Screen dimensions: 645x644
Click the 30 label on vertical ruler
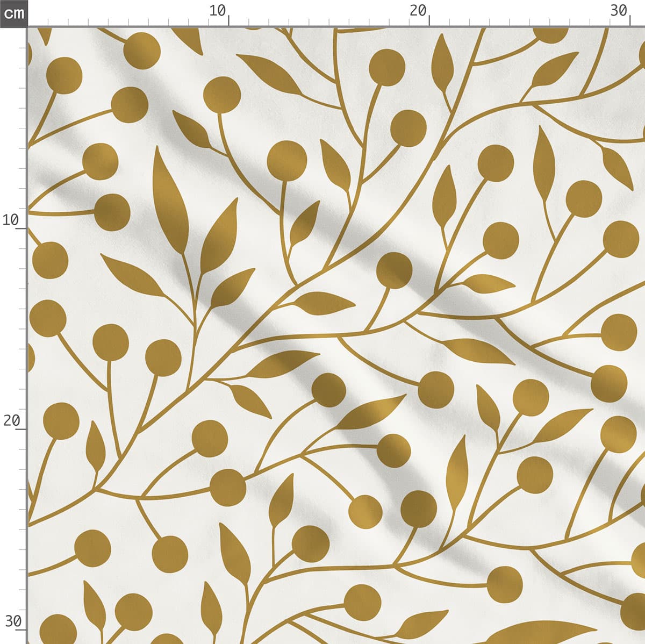13,621
